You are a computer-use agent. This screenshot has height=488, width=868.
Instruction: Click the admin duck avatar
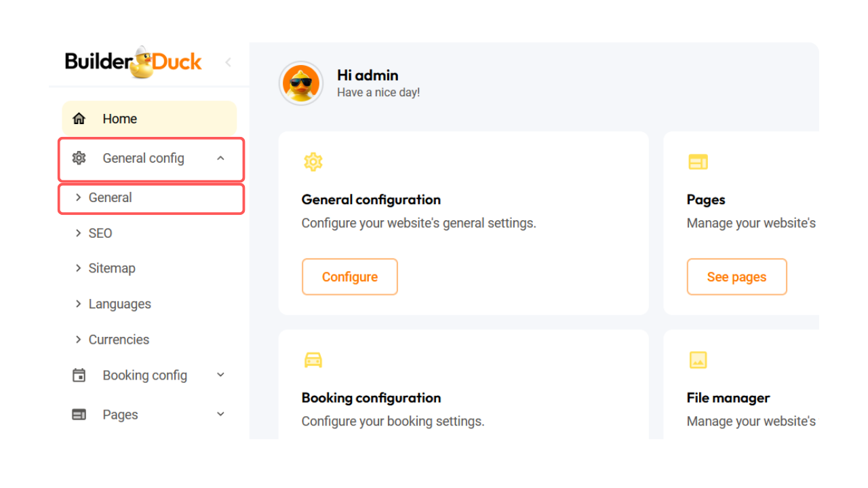click(x=301, y=83)
